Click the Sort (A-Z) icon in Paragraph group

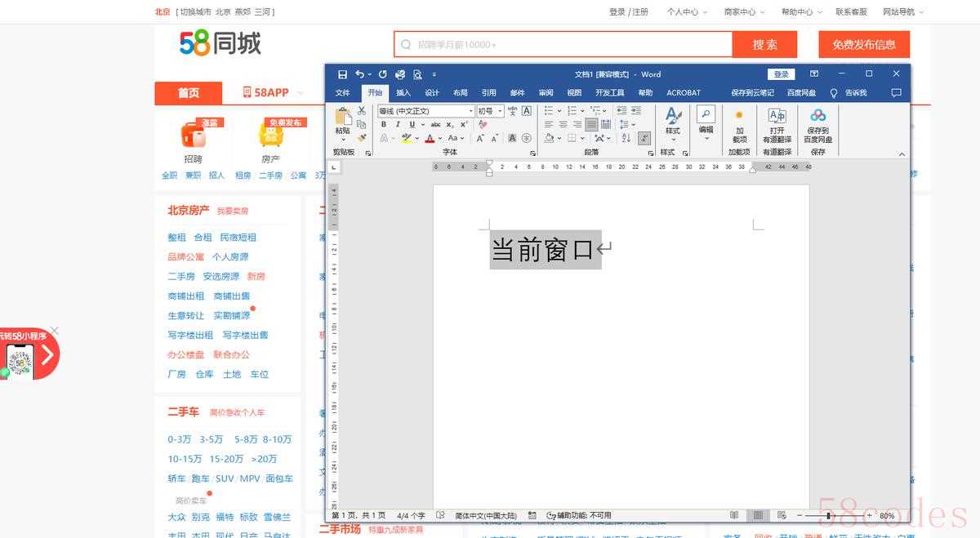pyautogui.click(x=626, y=138)
